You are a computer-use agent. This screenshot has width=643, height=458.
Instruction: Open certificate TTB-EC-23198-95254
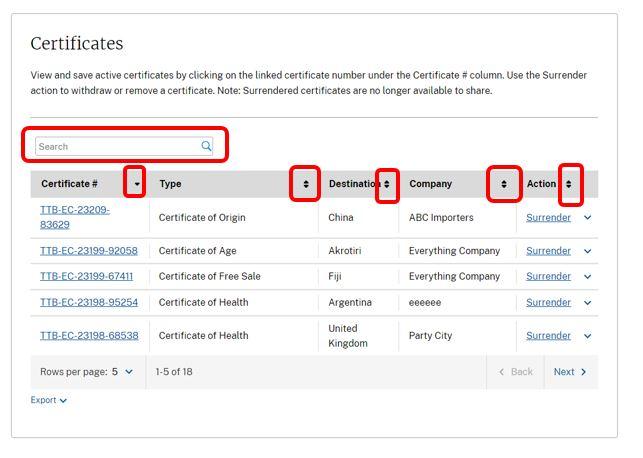(89, 302)
